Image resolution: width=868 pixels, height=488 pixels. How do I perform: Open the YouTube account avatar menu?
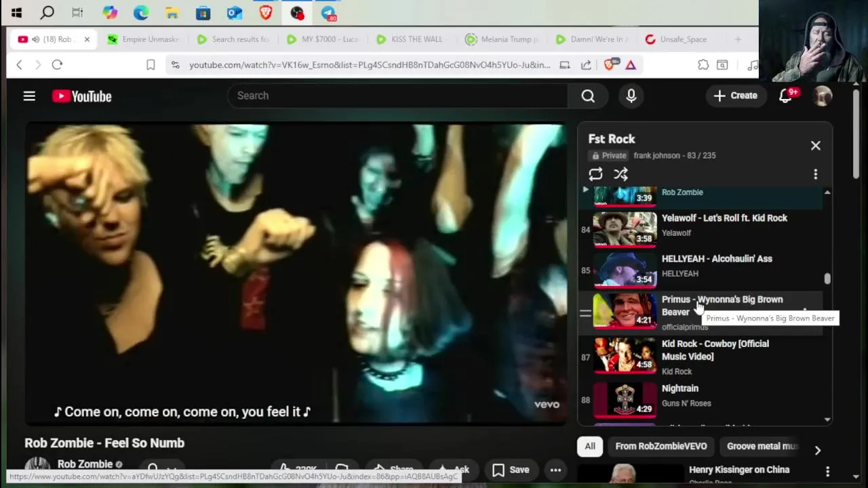(x=823, y=96)
